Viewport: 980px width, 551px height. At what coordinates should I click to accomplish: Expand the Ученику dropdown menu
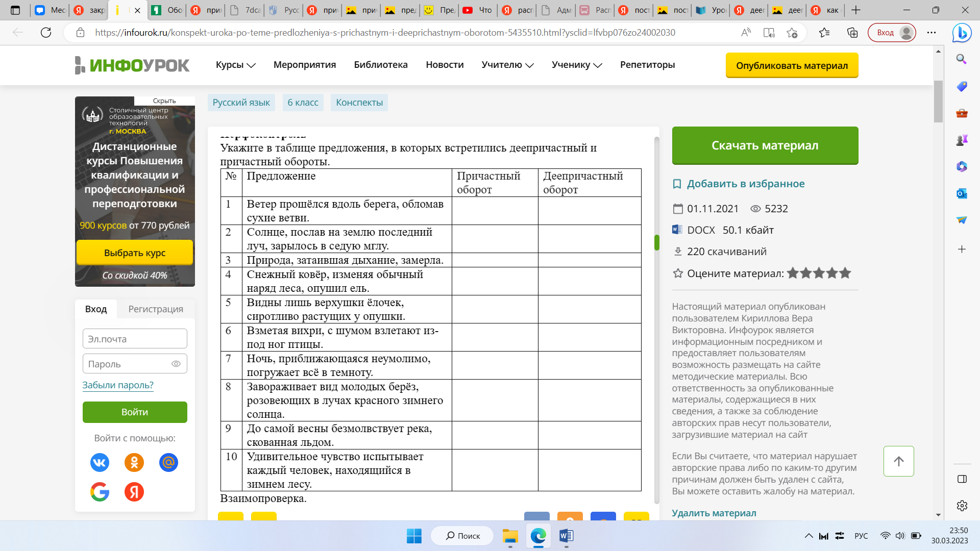(x=577, y=65)
